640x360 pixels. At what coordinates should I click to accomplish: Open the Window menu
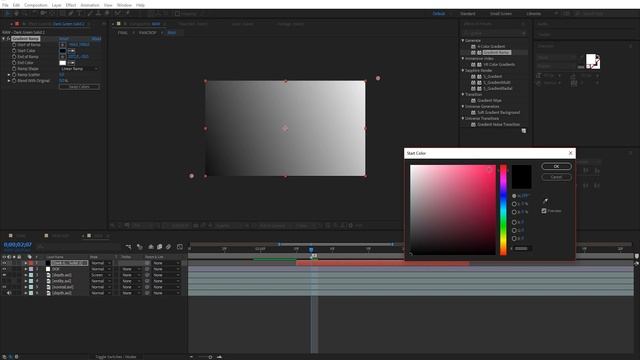click(x=124, y=5)
